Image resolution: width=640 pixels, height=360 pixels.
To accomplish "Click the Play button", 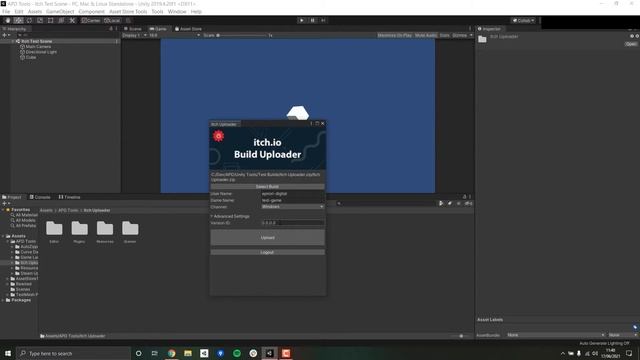I will click(x=302, y=20).
